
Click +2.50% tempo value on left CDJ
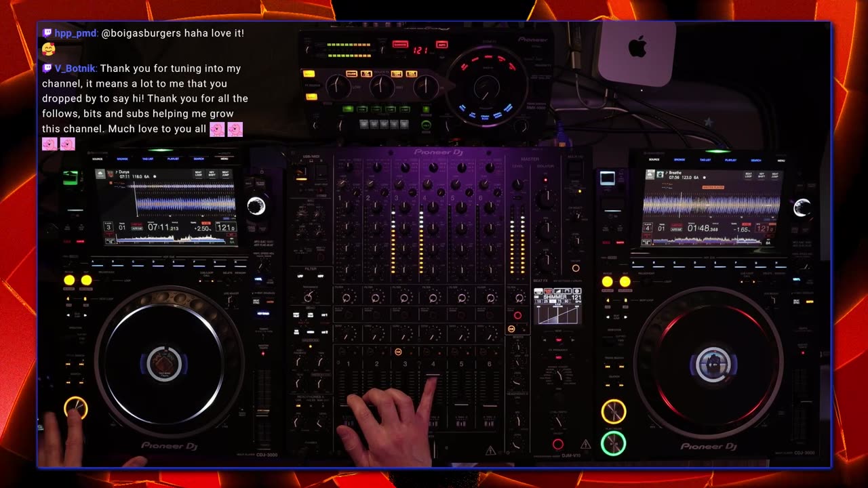pyautogui.click(x=203, y=228)
